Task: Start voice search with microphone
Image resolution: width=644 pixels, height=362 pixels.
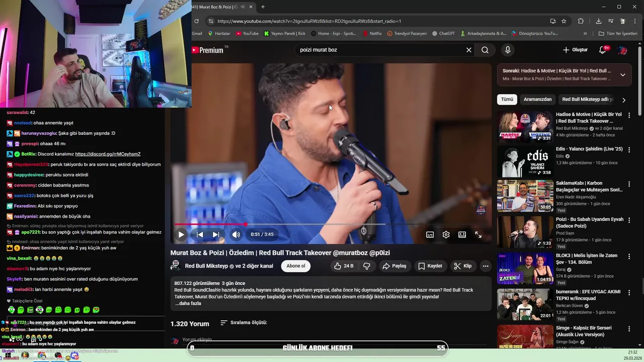Action: pyautogui.click(x=508, y=50)
